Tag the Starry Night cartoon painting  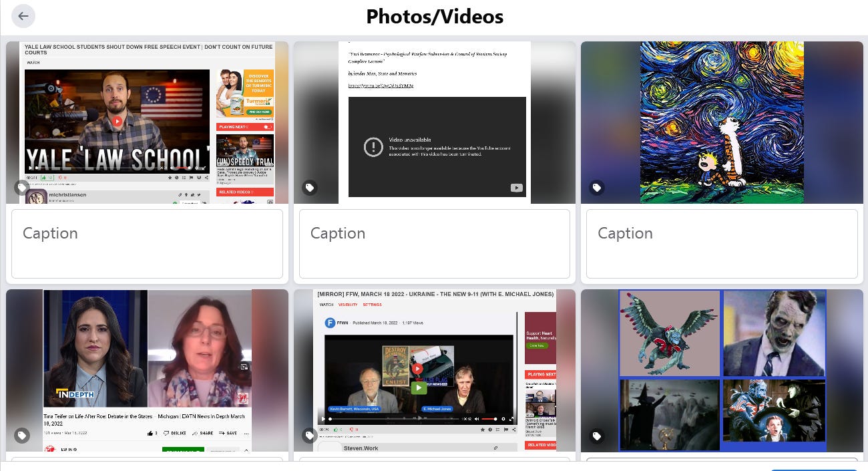pos(597,188)
